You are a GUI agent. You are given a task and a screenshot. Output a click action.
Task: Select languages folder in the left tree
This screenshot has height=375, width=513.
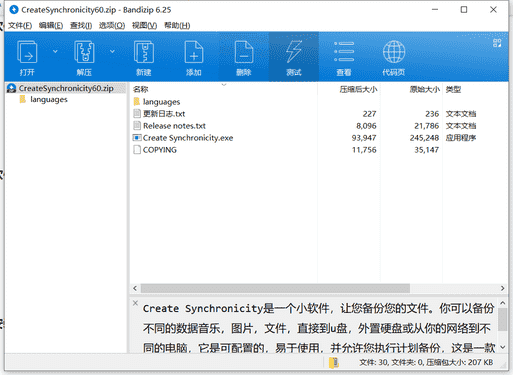click(x=49, y=99)
